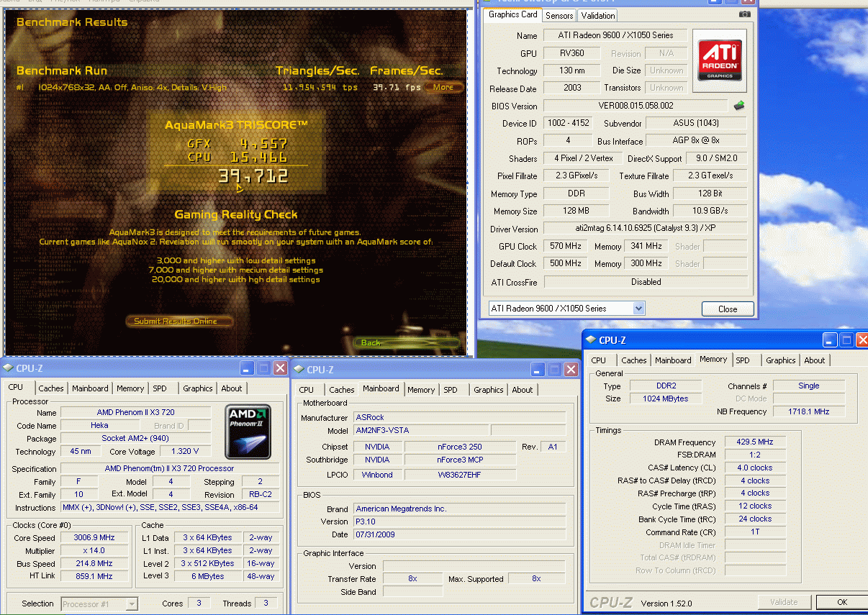Click the GPU-Z 'RV360' GPU value

pos(572,53)
